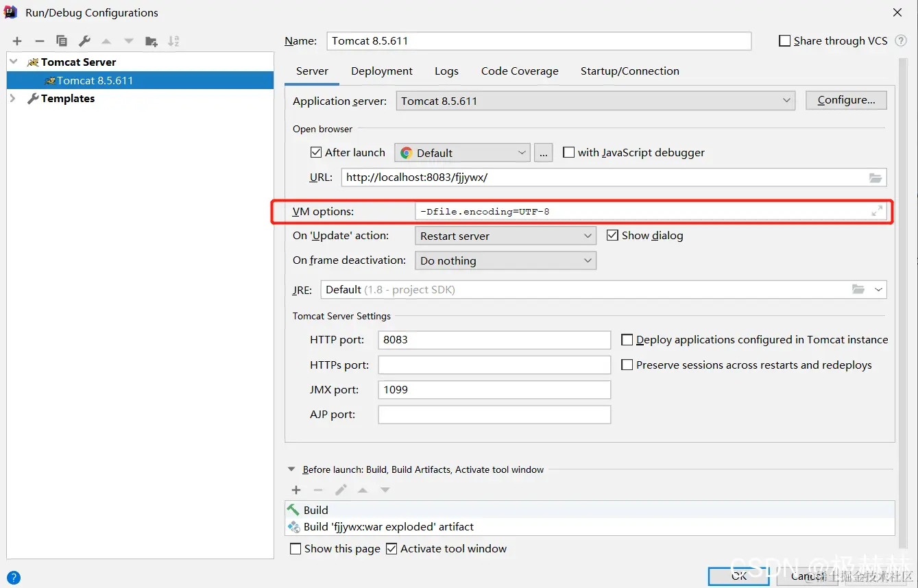Screen dimensions: 918x588
Task: Open On frame deactivation dropdown
Action: pos(505,260)
